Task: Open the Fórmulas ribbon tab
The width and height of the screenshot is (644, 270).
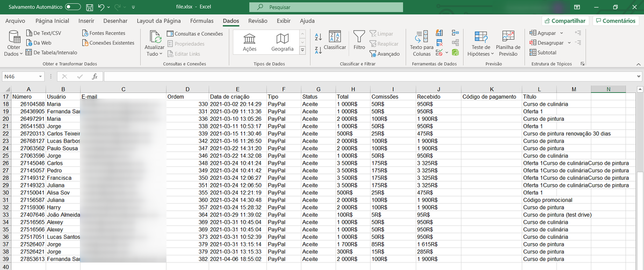Action: click(x=201, y=21)
